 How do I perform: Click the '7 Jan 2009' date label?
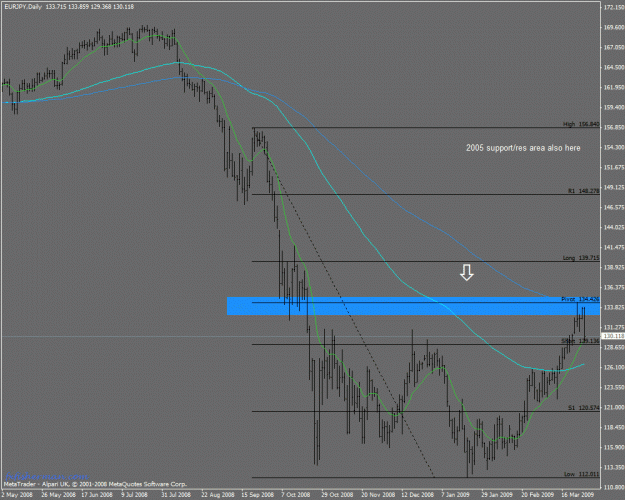point(455,495)
